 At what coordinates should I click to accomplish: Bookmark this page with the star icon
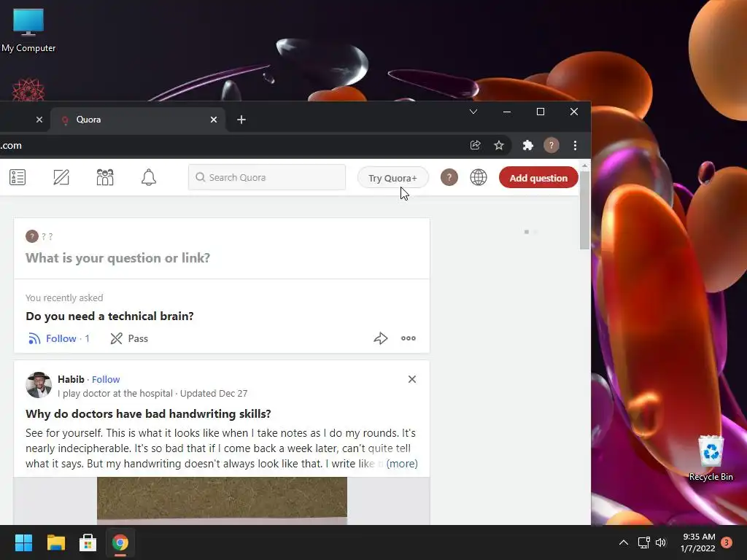click(499, 145)
